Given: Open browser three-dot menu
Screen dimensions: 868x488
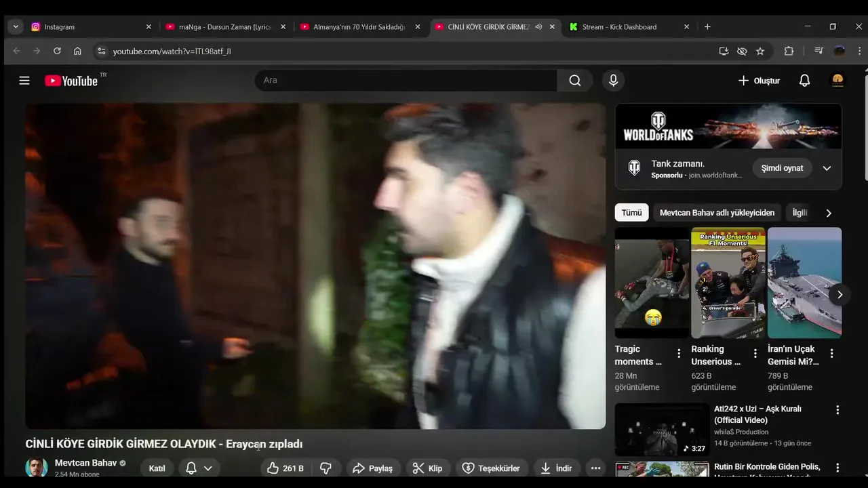Looking at the screenshot, I should (860, 51).
